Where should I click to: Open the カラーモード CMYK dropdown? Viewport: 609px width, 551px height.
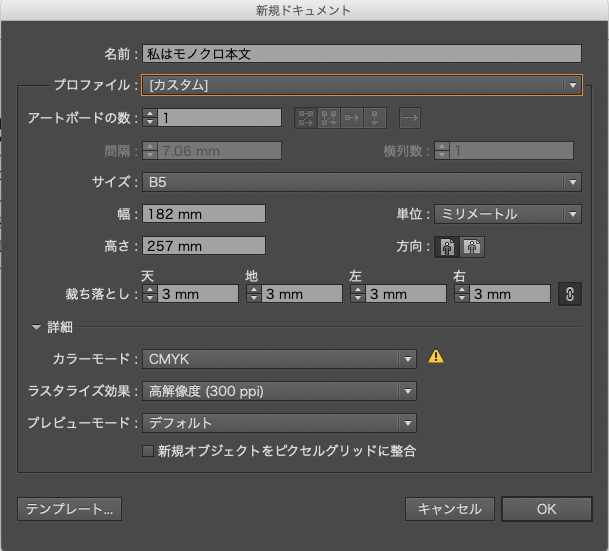[279, 359]
